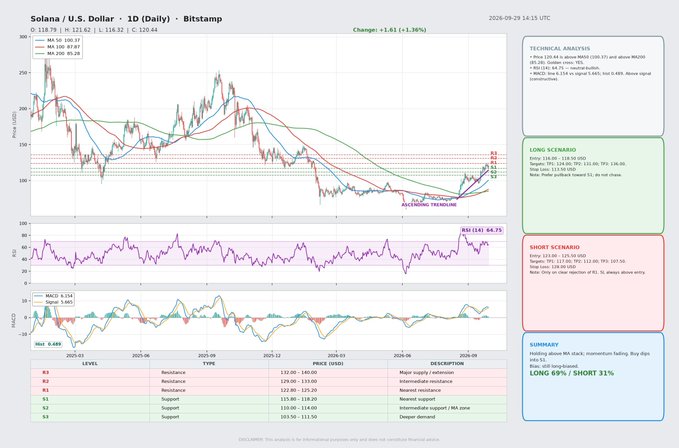Screen dimensions: 679x448
Task: Click the disclaimer text at the bottom
Action: click(x=339, y=439)
